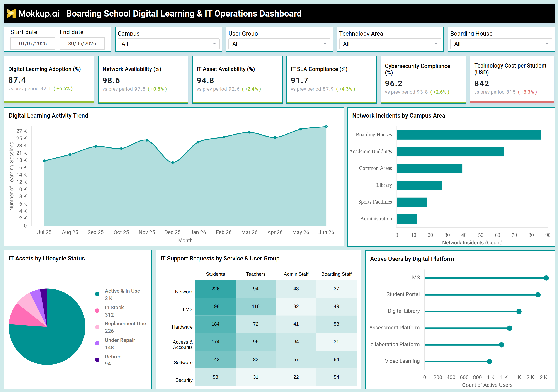Image resolution: width=558 pixels, height=392 pixels.
Task: Select the Technology Cost per Student value 842
Action: [x=481, y=84]
